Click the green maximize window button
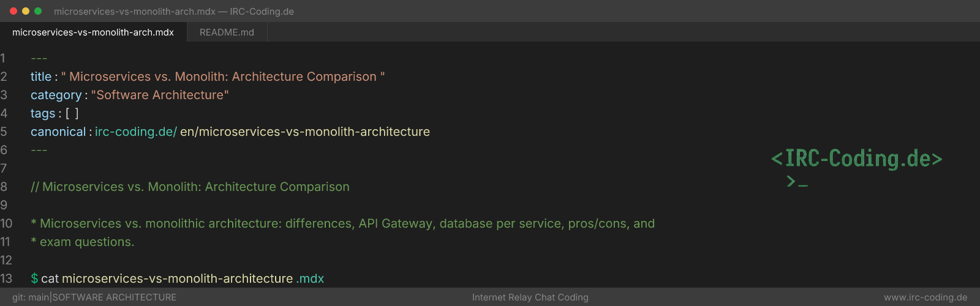980x306 pixels. [x=38, y=11]
